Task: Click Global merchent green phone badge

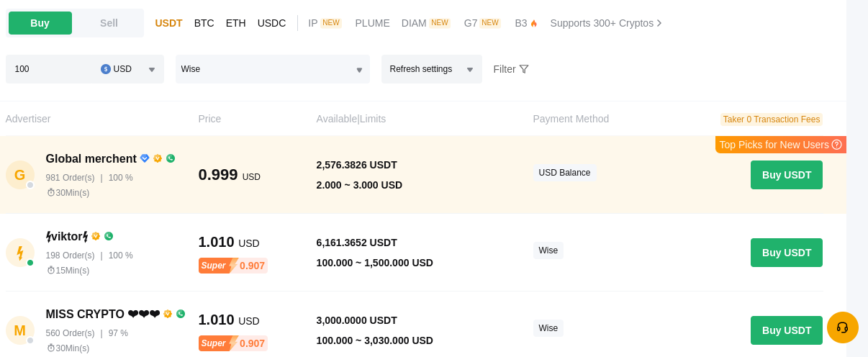Action: [x=171, y=158]
